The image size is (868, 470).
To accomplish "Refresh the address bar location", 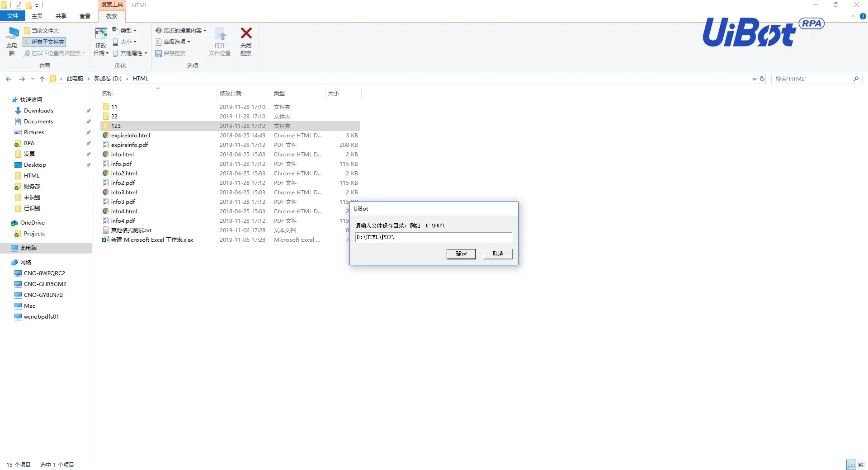I will click(762, 79).
